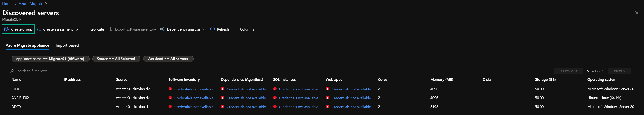
Task: Click the red error icon in DDC01's Software inventory cell
Action: coord(170,106)
